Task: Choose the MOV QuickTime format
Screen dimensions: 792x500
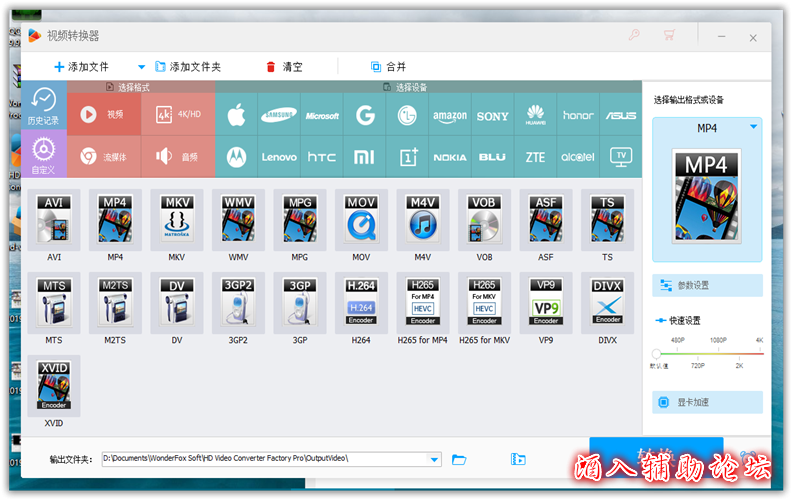Action: (x=361, y=220)
